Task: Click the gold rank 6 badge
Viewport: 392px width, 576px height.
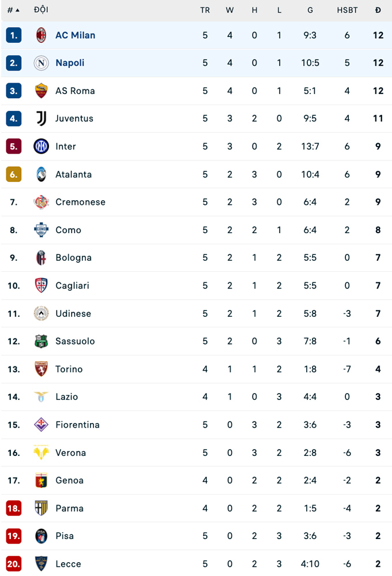Action: 14,174
